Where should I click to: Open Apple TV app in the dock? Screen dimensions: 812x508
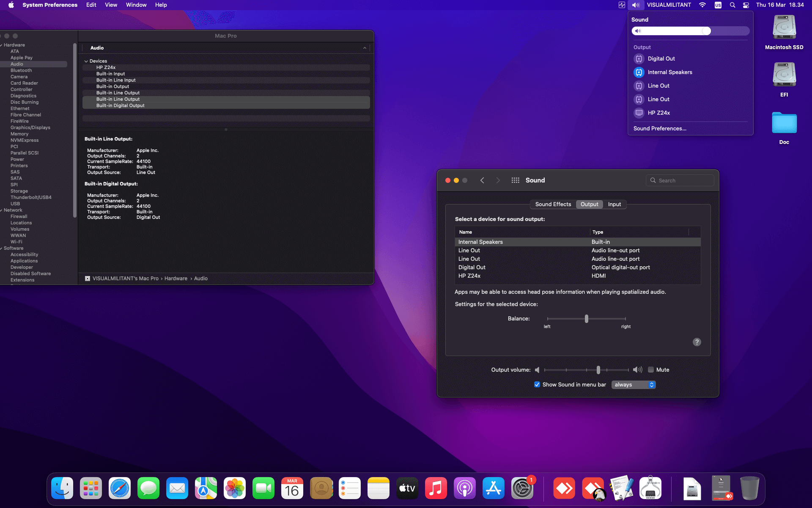click(x=407, y=489)
